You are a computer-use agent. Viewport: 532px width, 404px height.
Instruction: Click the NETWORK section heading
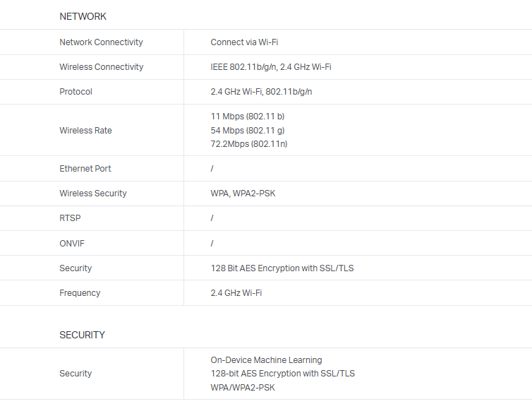point(83,16)
